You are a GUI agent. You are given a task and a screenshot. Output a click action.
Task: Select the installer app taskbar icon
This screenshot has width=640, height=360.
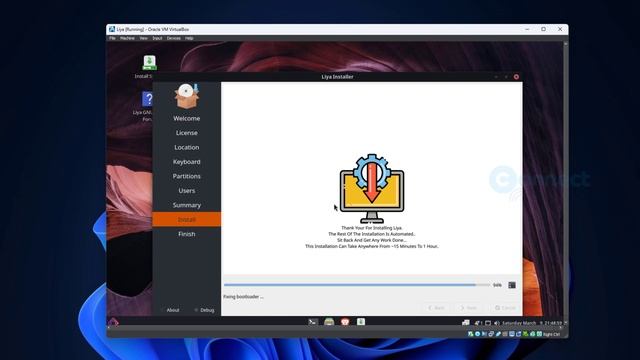[x=361, y=322]
